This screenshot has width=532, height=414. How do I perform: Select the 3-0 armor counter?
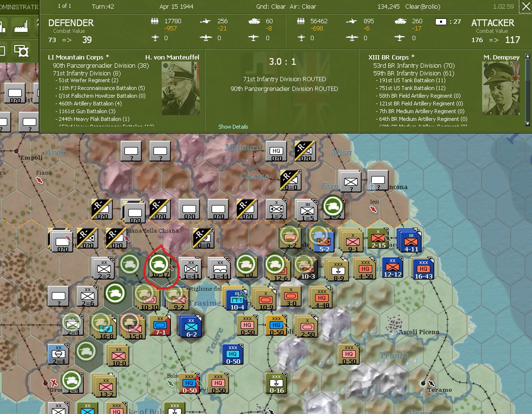click(291, 296)
